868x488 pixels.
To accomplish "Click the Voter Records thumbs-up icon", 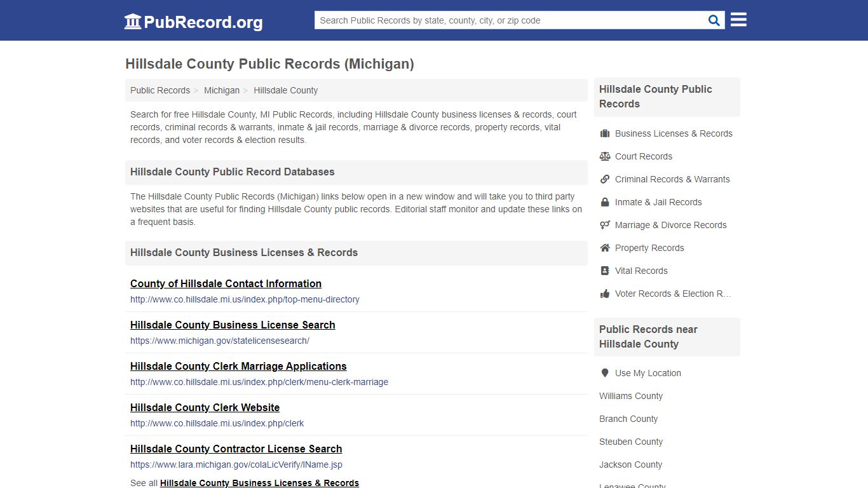I will point(605,294).
